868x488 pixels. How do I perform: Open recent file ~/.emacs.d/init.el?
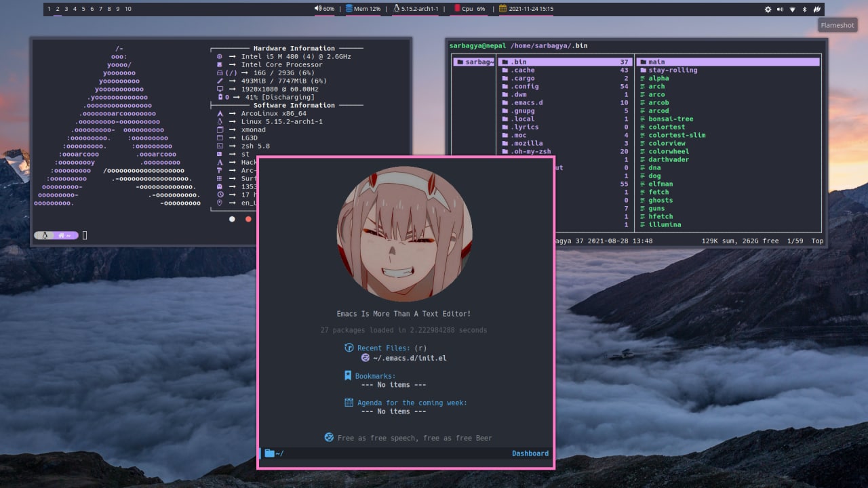(410, 358)
